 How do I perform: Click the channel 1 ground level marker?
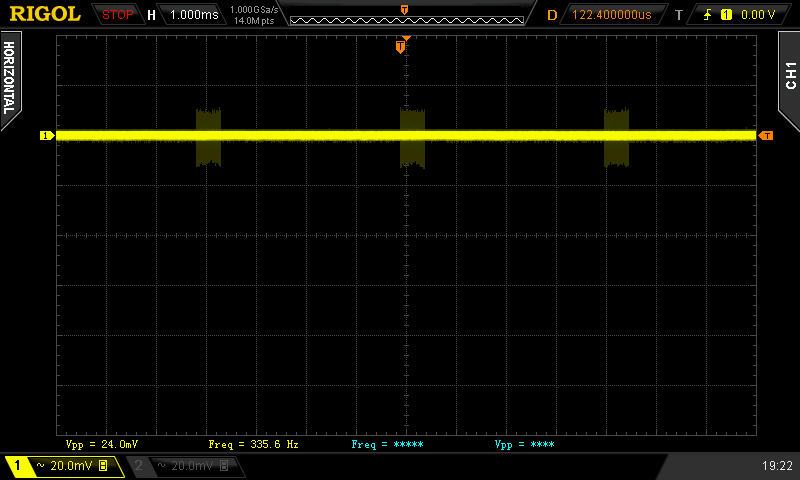point(47,136)
